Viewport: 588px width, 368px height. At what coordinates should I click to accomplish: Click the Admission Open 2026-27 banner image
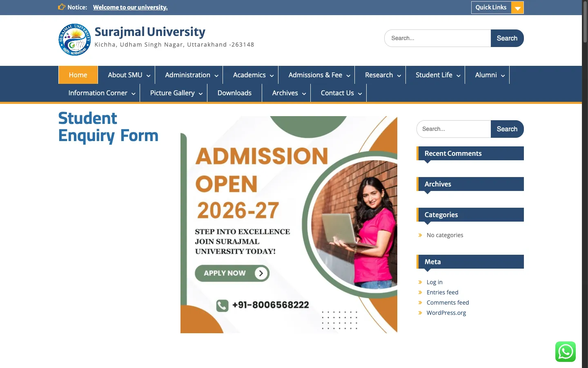(289, 224)
